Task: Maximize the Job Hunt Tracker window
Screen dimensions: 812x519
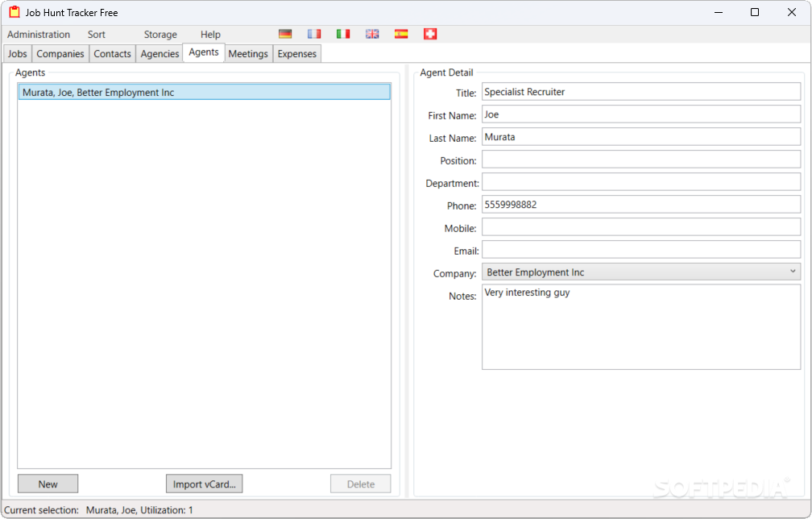Action: point(755,12)
